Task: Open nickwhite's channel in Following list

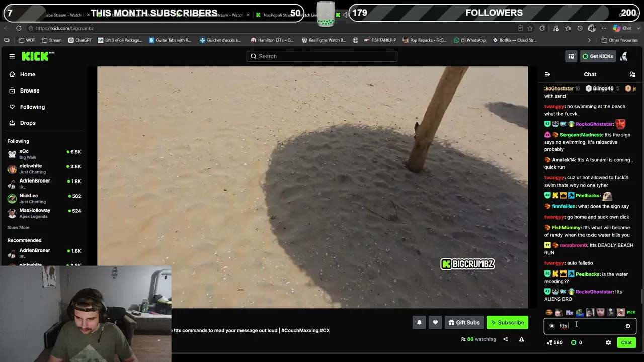Action: pos(44,169)
